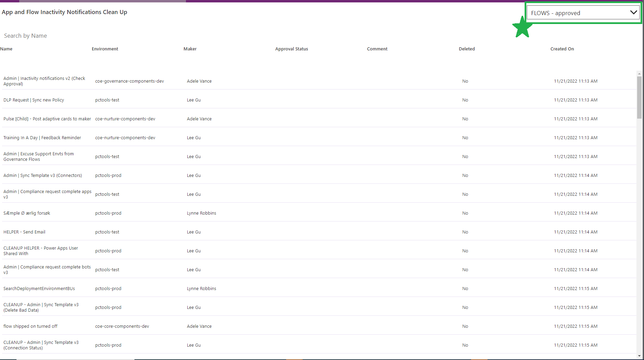Click CLEANUP HELPER - Power Apps User Shared With
The width and height of the screenshot is (644, 360).
pyautogui.click(x=40, y=251)
